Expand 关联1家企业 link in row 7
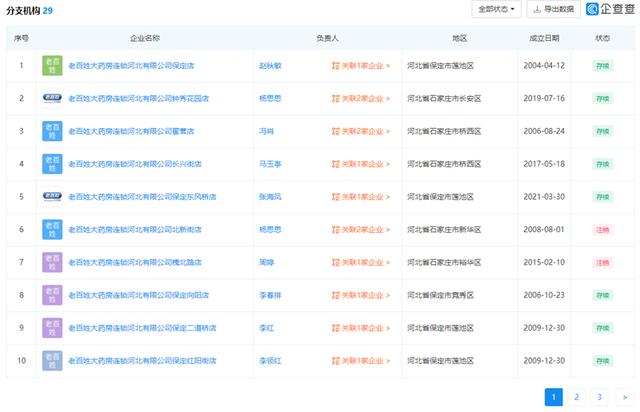The height and width of the screenshot is (412, 640). 361,262
